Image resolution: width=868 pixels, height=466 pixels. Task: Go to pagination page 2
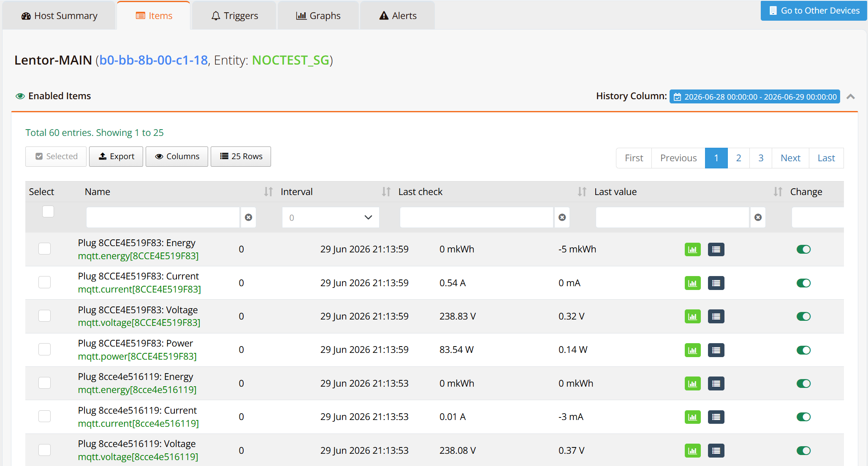(x=738, y=158)
